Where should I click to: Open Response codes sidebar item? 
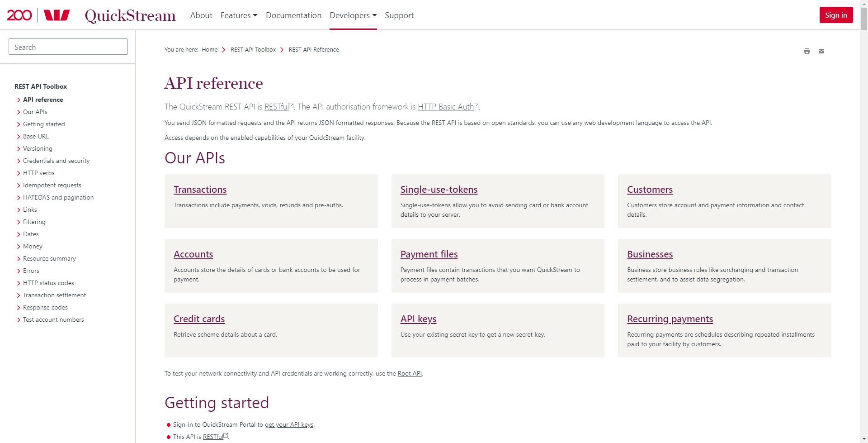(45, 307)
